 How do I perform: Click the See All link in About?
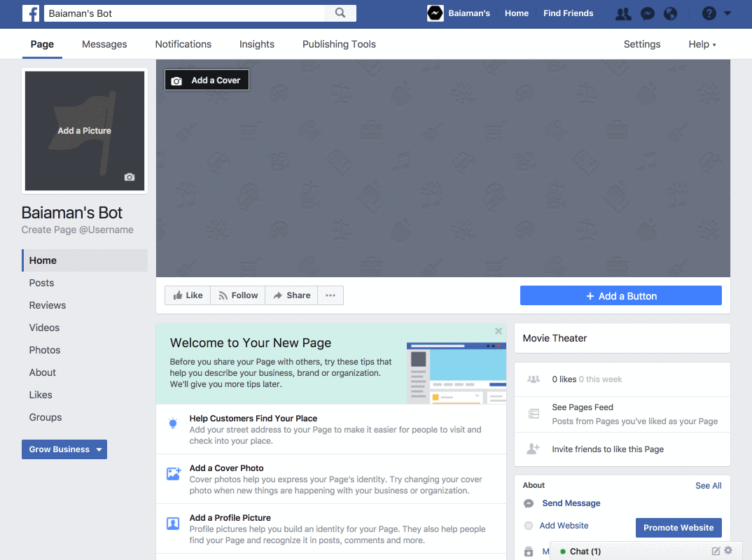pos(709,486)
